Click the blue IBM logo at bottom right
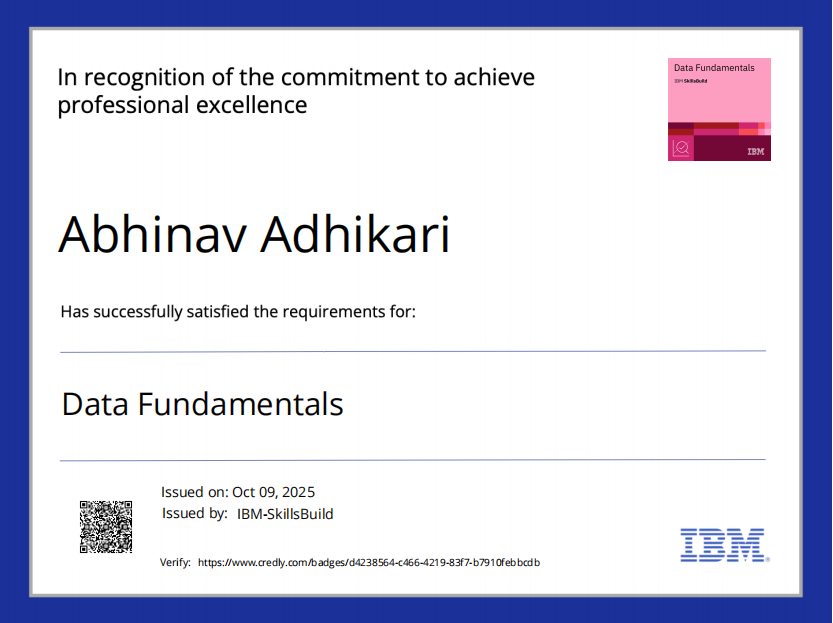Image resolution: width=833 pixels, height=623 pixels. point(723,545)
